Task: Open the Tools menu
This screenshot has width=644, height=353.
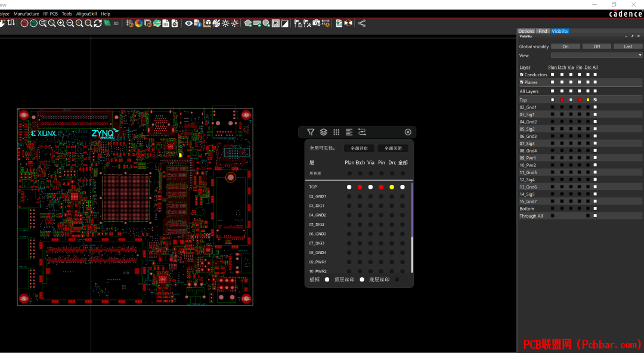Action: click(x=67, y=14)
